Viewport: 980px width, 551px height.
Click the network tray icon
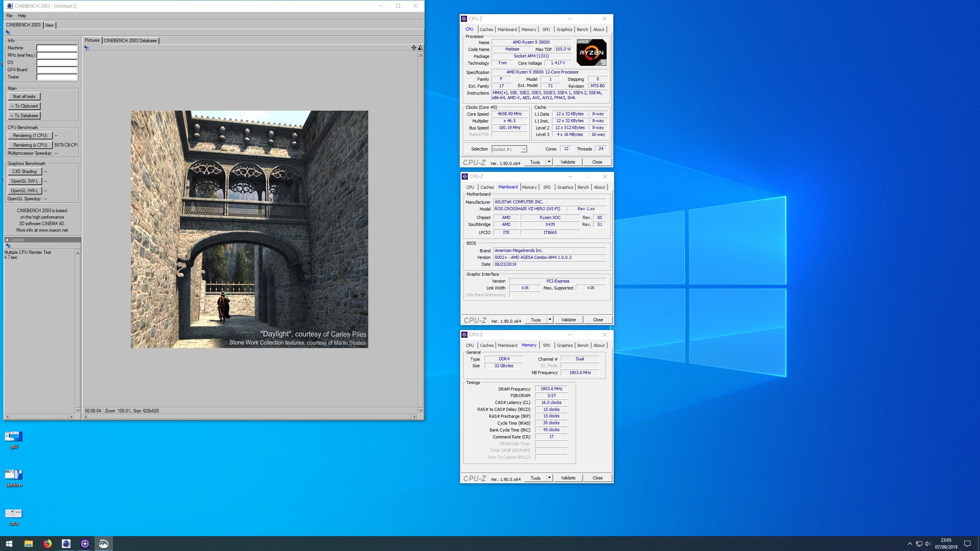(x=919, y=544)
